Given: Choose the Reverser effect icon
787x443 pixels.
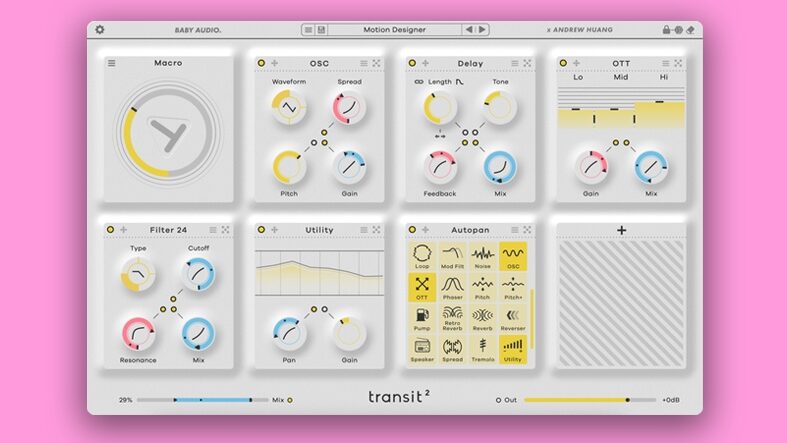Looking at the screenshot, I should pos(514,318).
